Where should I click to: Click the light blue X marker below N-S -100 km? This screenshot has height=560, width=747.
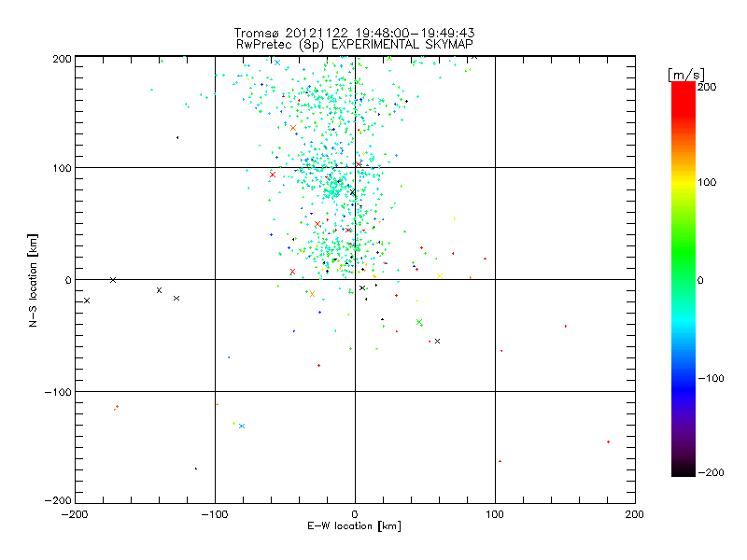tap(242, 426)
